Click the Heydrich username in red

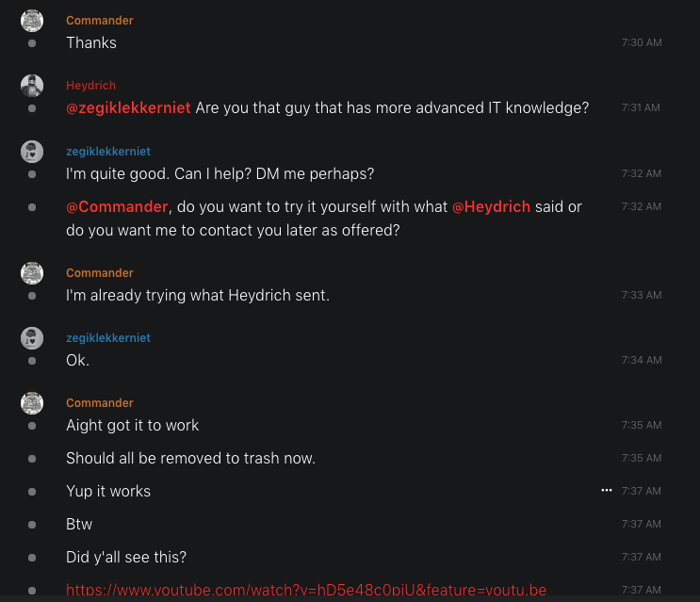point(90,86)
